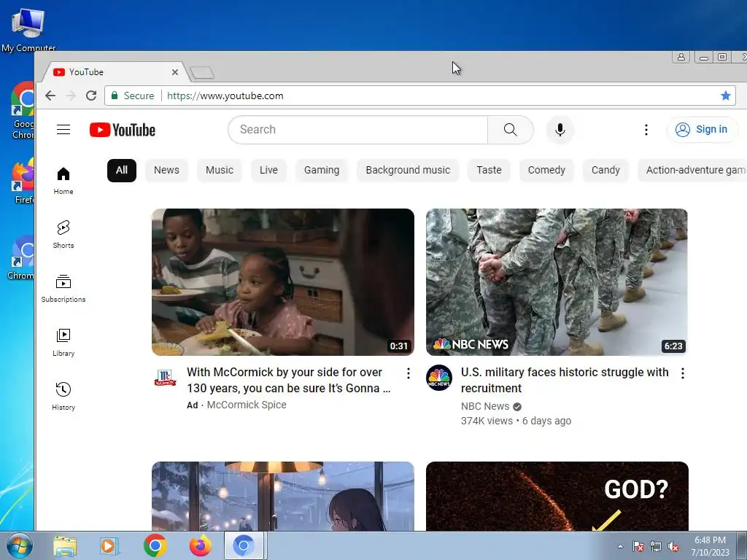This screenshot has width=747, height=560.
Task: Select the News filter chip
Action: [166, 171]
